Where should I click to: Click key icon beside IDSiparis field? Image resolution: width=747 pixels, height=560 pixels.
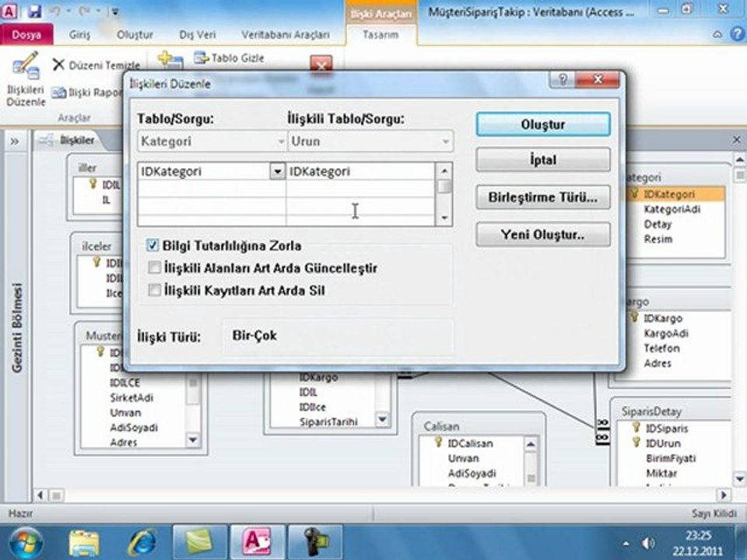[x=636, y=427]
